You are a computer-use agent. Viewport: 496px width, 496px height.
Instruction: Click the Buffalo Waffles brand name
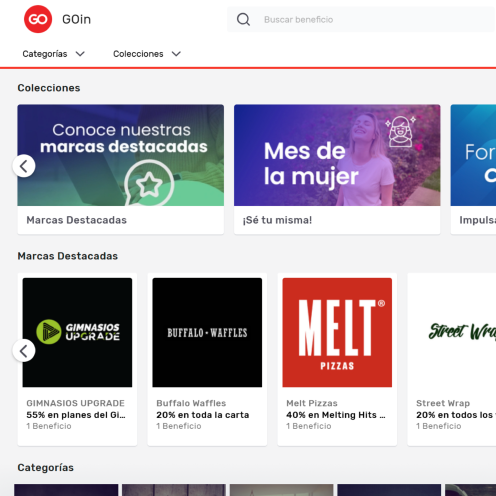[191, 403]
